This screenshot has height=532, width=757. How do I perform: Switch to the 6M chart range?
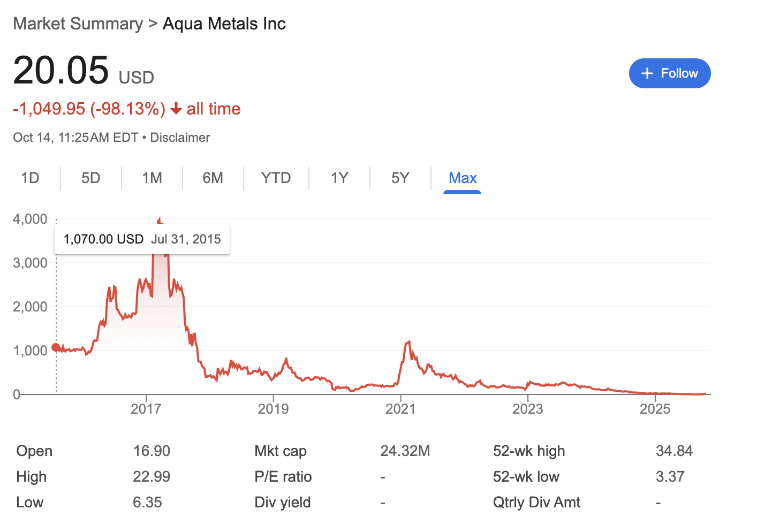pyautogui.click(x=213, y=178)
